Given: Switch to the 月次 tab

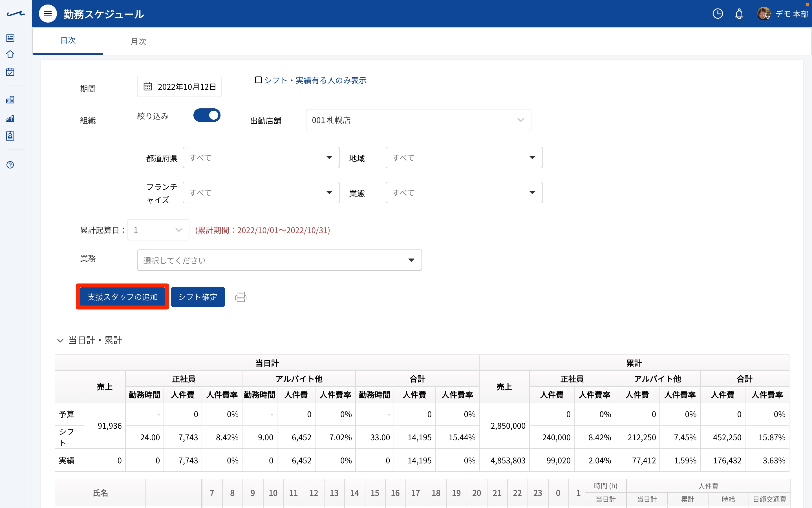Looking at the screenshot, I should 138,41.
